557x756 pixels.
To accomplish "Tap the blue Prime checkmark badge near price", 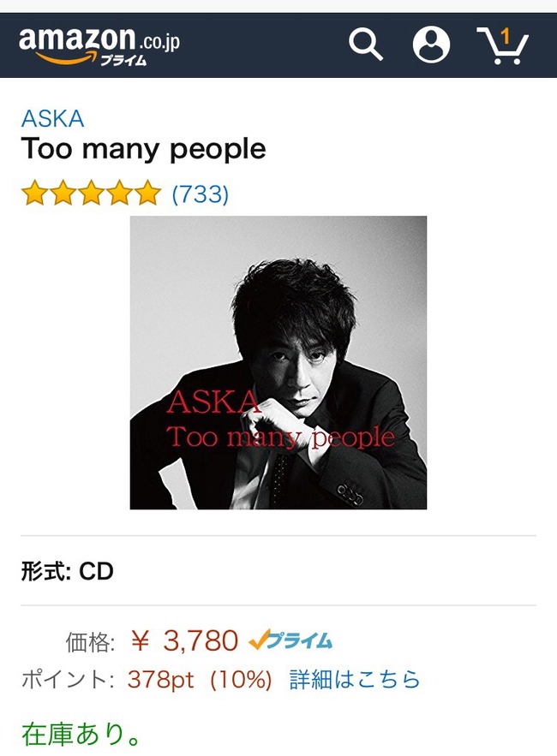I will pyautogui.click(x=290, y=640).
